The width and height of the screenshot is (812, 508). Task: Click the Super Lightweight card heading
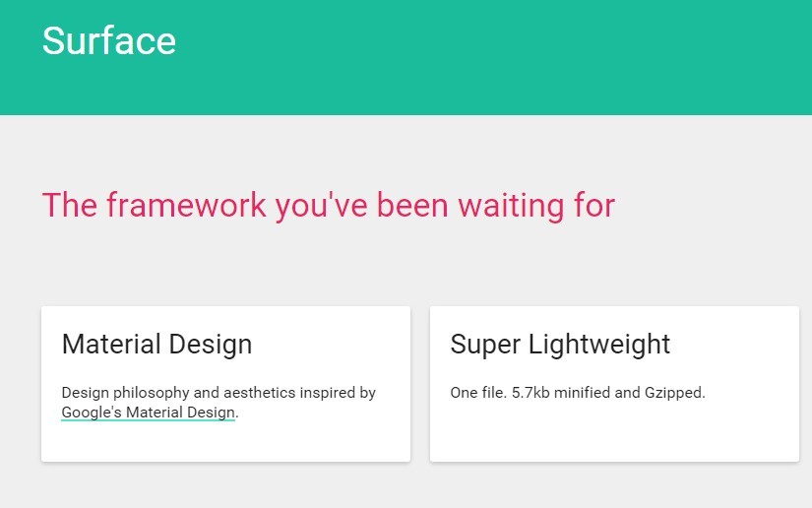coord(560,345)
